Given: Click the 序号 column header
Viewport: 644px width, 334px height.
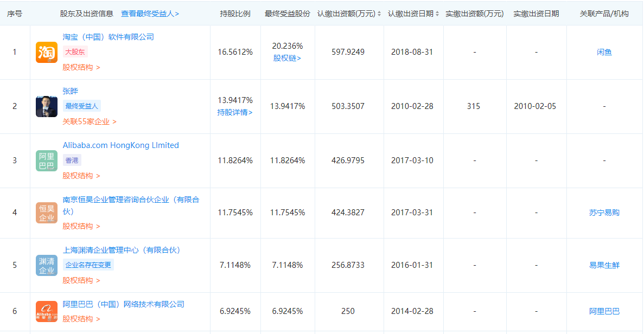Looking at the screenshot, I should [x=14, y=14].
